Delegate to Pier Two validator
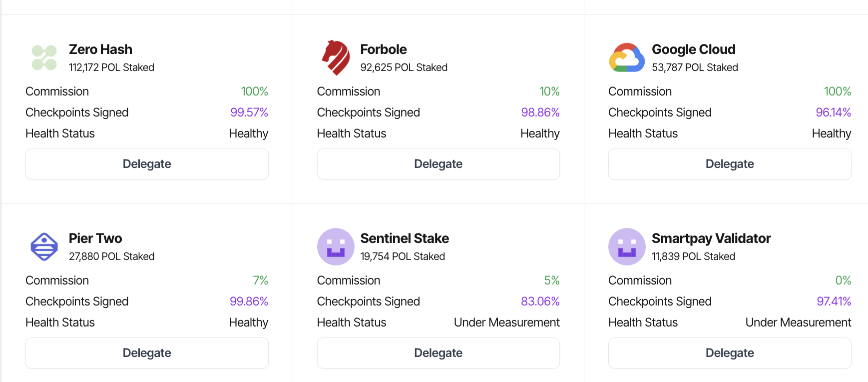868x382 pixels. click(147, 353)
